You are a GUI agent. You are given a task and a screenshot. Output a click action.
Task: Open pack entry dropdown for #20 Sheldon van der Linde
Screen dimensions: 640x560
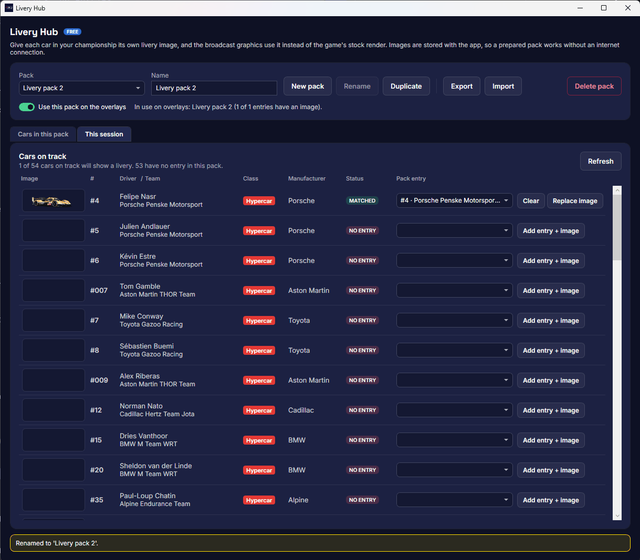(454, 470)
